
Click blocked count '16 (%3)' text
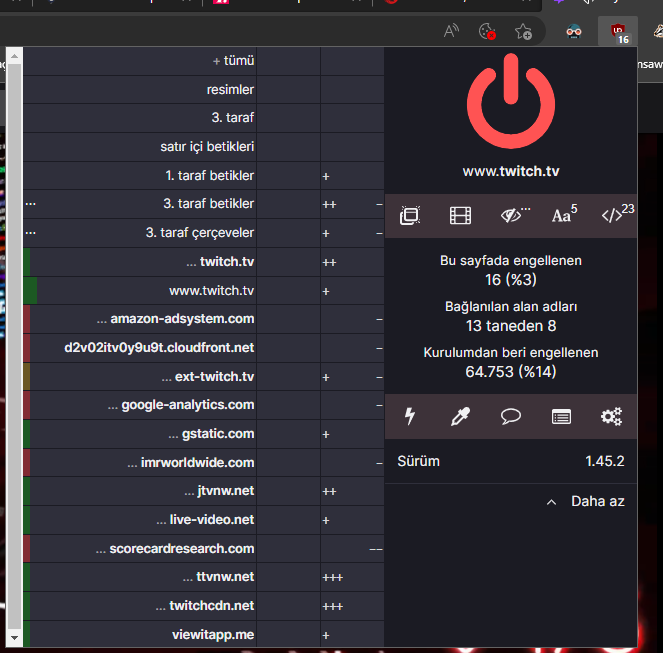pyautogui.click(x=511, y=280)
